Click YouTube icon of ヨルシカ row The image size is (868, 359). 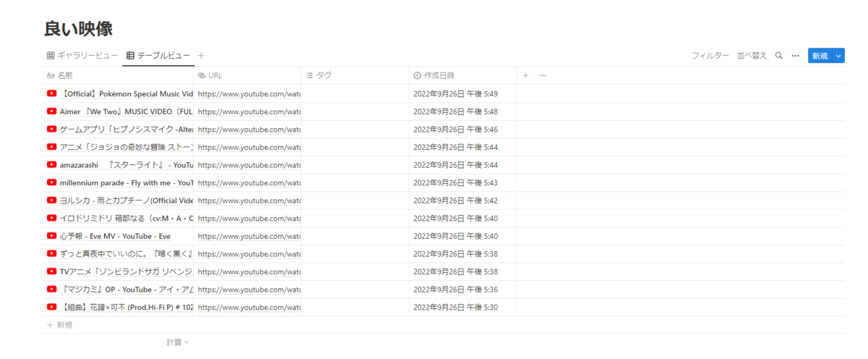(x=51, y=200)
